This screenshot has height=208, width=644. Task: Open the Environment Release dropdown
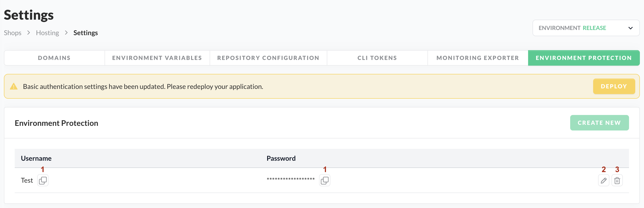coord(586,28)
